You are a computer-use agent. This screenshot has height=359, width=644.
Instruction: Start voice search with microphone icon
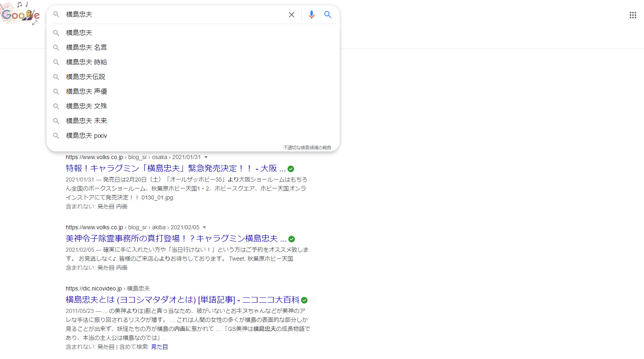pyautogui.click(x=312, y=15)
